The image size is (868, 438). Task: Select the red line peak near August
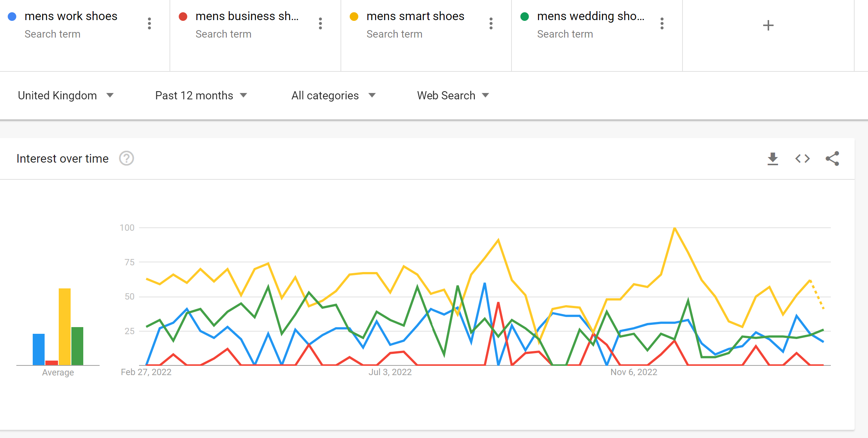498,303
